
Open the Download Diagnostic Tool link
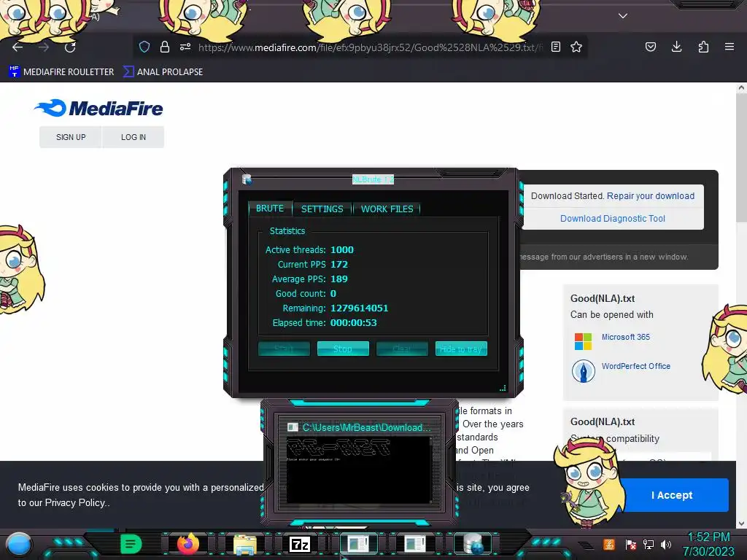[613, 218]
